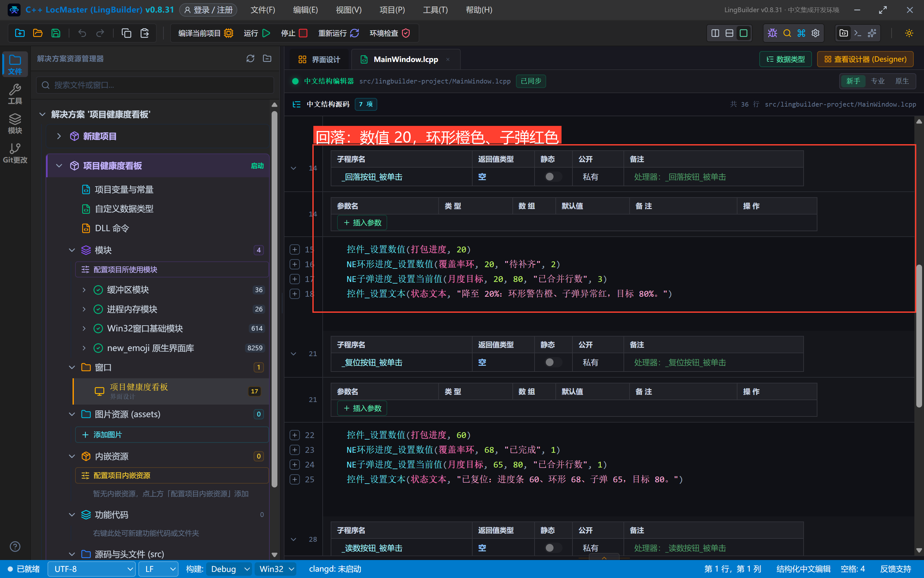Switch editor mode to 新手
Image resolution: width=924 pixels, height=578 pixels.
853,81
